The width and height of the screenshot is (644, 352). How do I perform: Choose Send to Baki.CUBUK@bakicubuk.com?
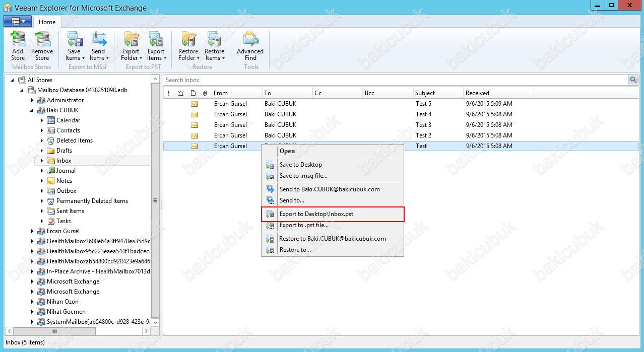[333, 189]
